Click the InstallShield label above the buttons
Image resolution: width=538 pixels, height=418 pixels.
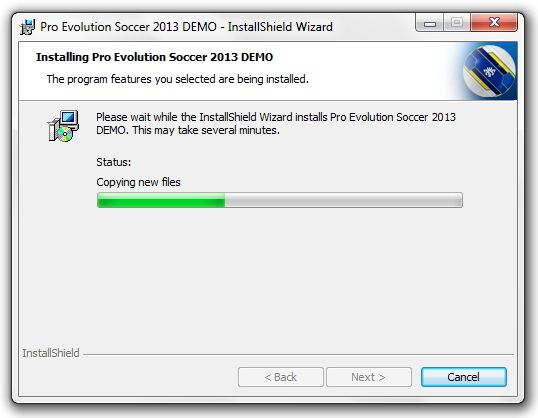[51, 353]
